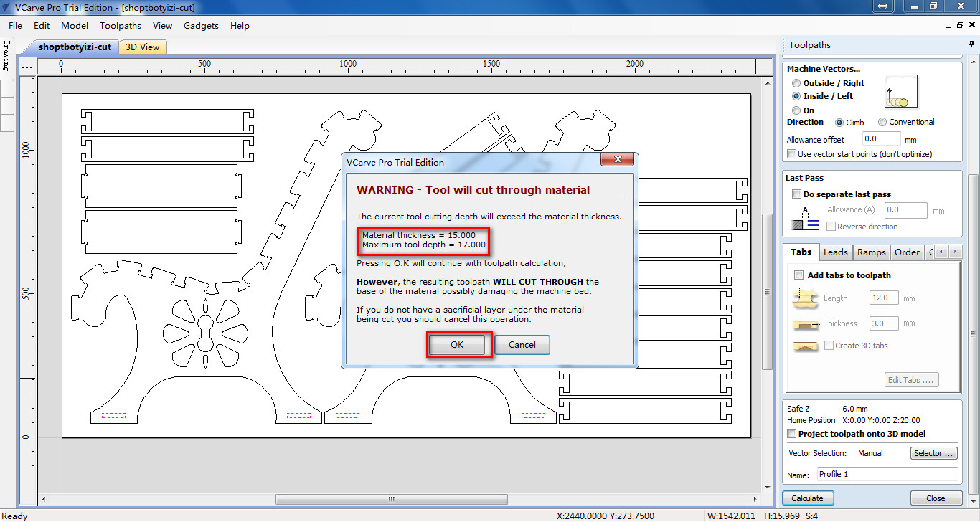The width and height of the screenshot is (980, 522).
Task: Select the Tabs tab in Toolpaths panel
Action: click(801, 252)
